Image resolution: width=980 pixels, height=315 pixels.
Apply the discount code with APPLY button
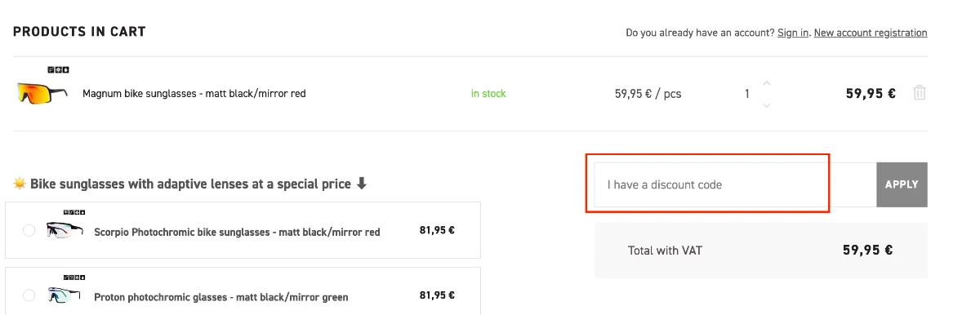(x=902, y=184)
